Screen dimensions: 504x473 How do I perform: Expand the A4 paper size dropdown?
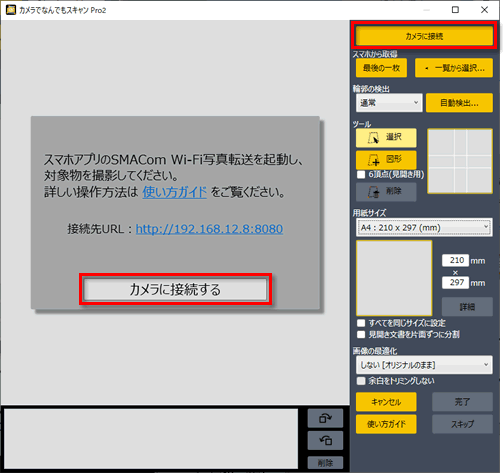click(x=424, y=228)
